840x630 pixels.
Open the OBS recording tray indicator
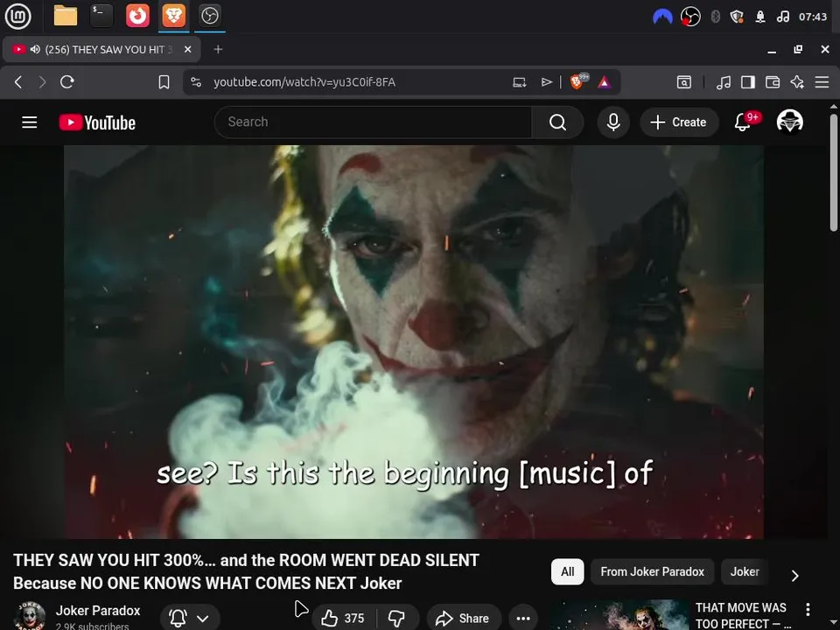click(690, 17)
